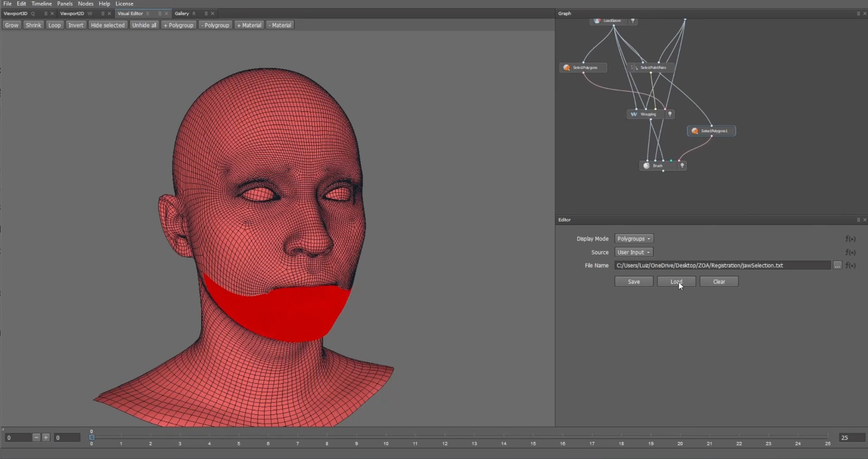Click the SelectPolygons node icon
The width and height of the screenshot is (868, 459).
(x=567, y=68)
